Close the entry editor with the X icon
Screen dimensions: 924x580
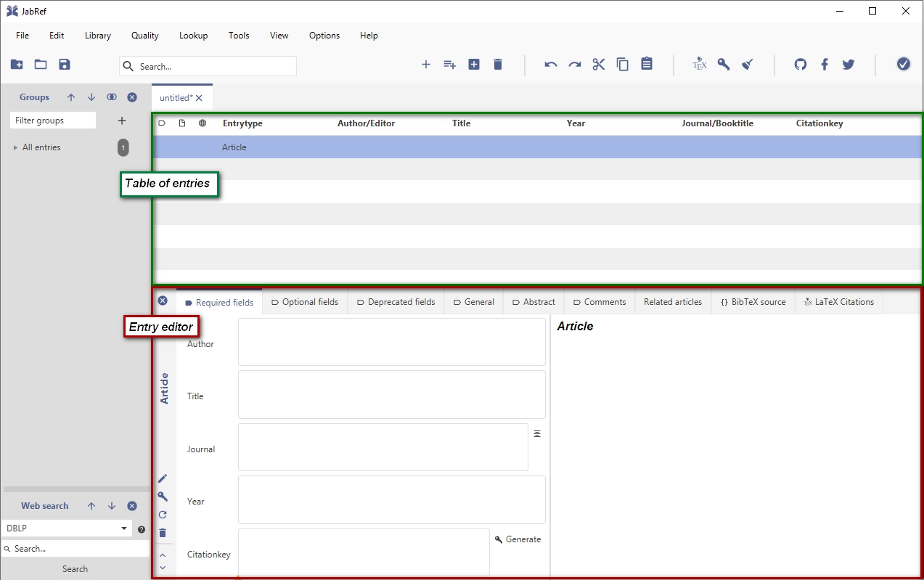(163, 301)
